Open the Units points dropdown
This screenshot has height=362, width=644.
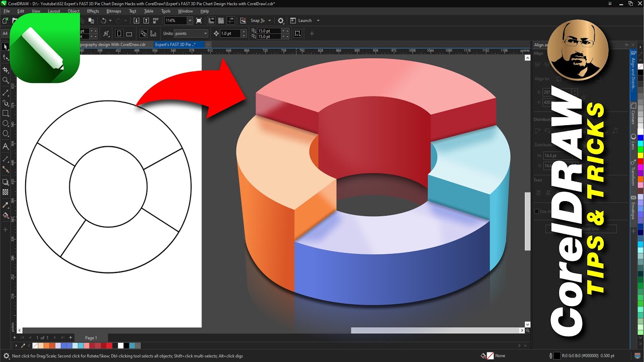(205, 34)
